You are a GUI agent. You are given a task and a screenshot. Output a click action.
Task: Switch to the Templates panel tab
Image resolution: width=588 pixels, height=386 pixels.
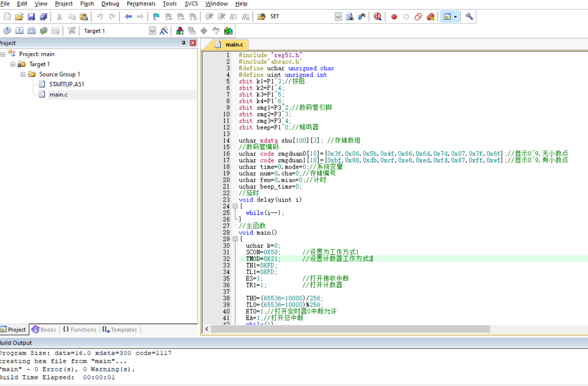pyautogui.click(x=120, y=330)
